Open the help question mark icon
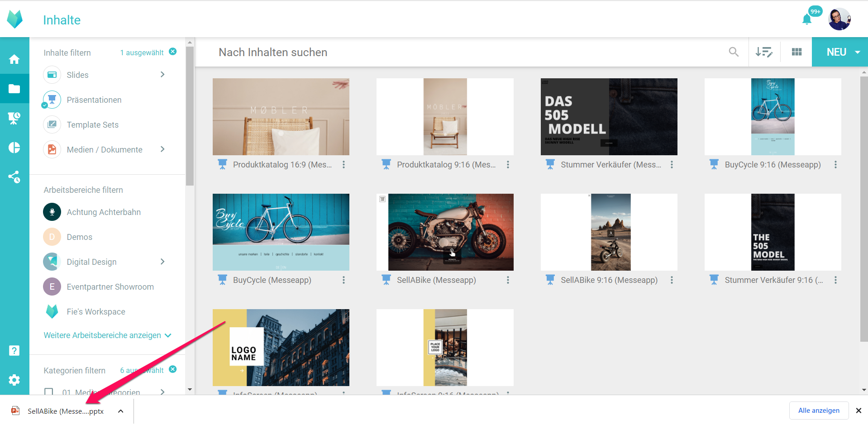The height and width of the screenshot is (425, 868). click(x=14, y=350)
